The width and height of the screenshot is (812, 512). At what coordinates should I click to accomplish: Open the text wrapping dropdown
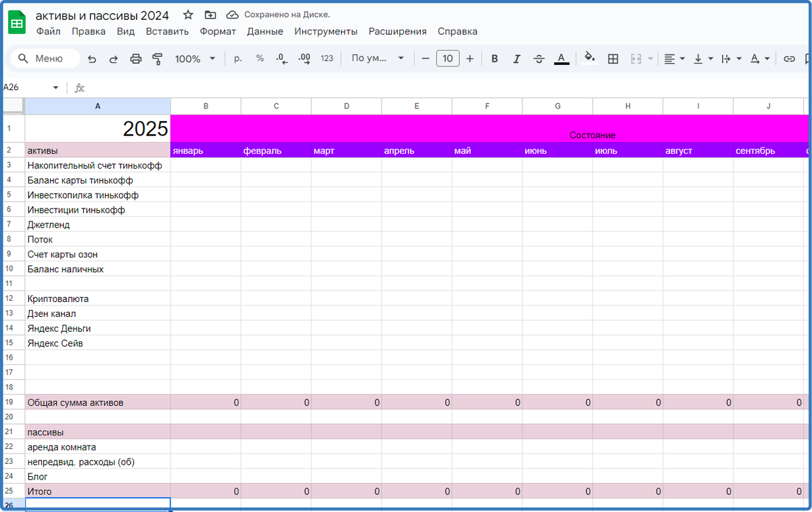click(731, 59)
